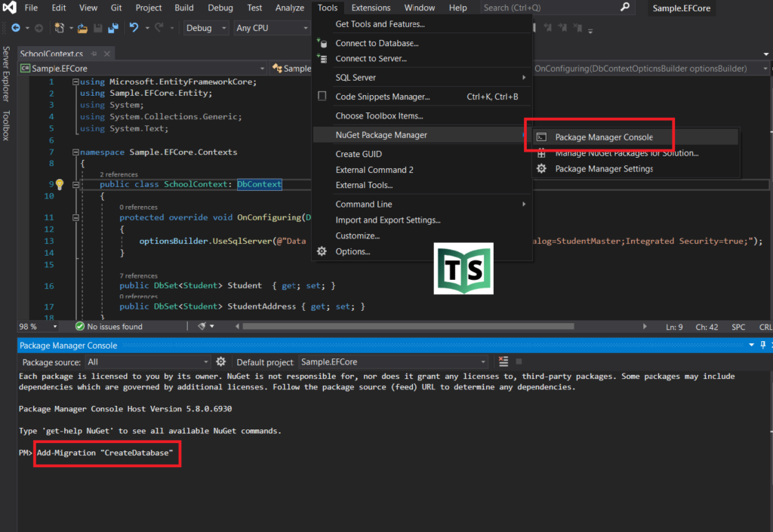Click the Clear All console output icon
Image resolution: width=773 pixels, height=532 pixels.
[504, 361]
